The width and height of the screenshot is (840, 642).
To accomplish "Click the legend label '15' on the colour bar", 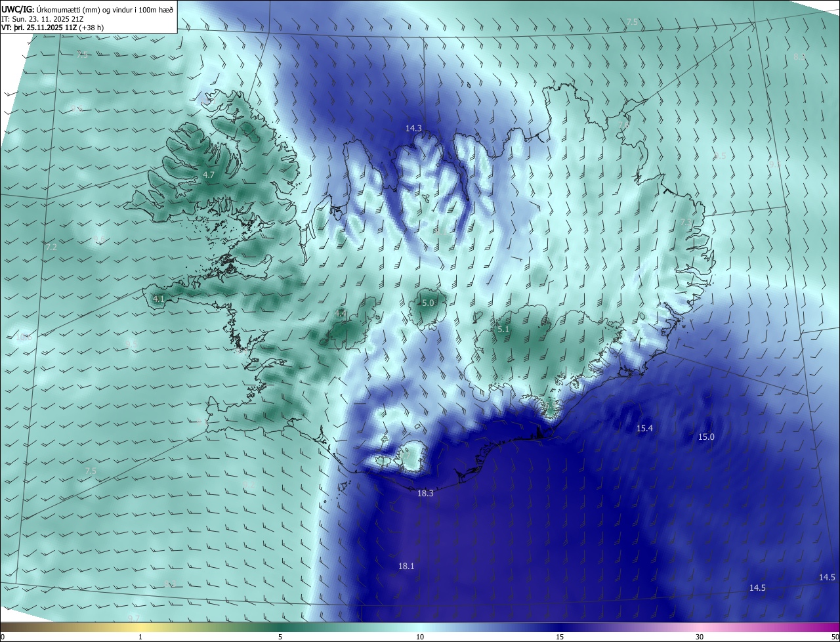I will tap(560, 637).
